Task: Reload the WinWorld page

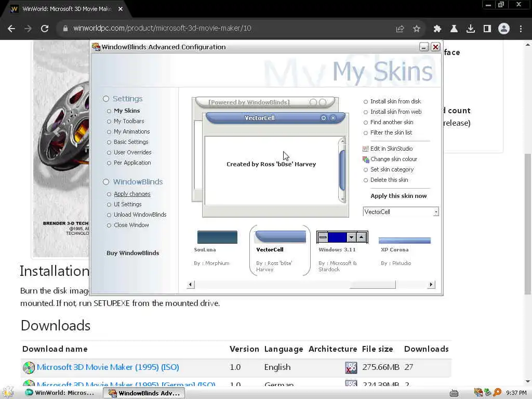Action: tap(45, 29)
